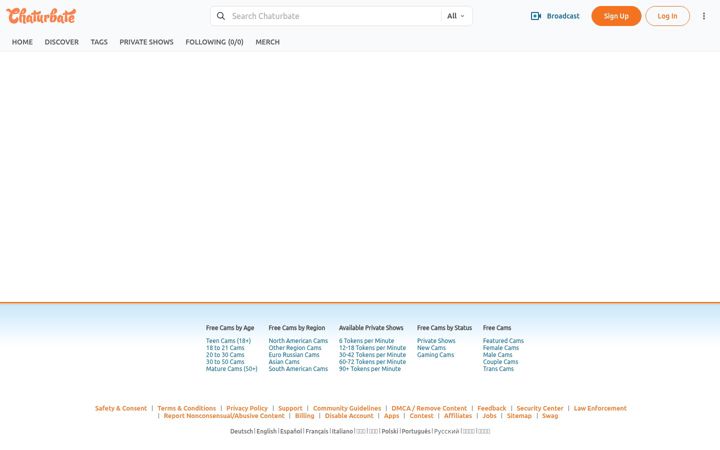
Task: Open the Apps footer link
Action: [x=391, y=416]
